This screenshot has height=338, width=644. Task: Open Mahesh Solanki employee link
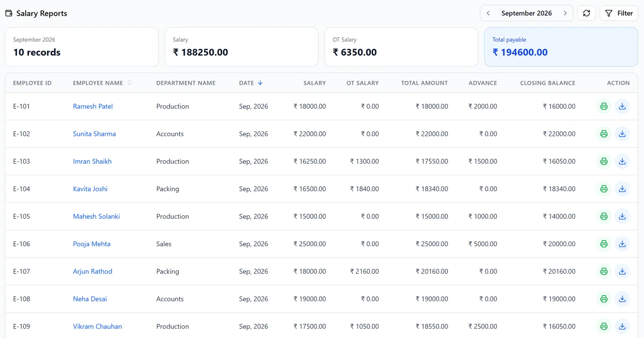click(x=97, y=216)
